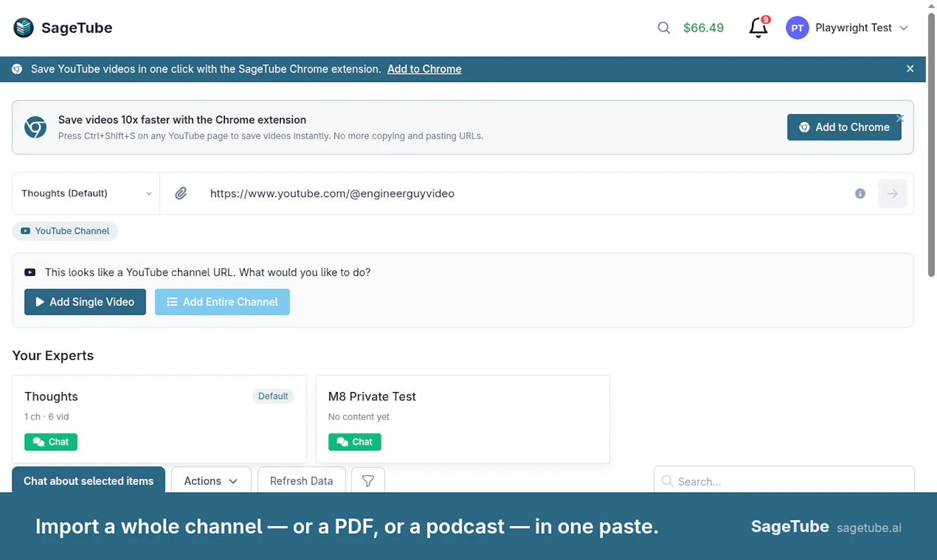The image size is (937, 560).
Task: Click the info icon beside URL field
Action: pos(860,194)
